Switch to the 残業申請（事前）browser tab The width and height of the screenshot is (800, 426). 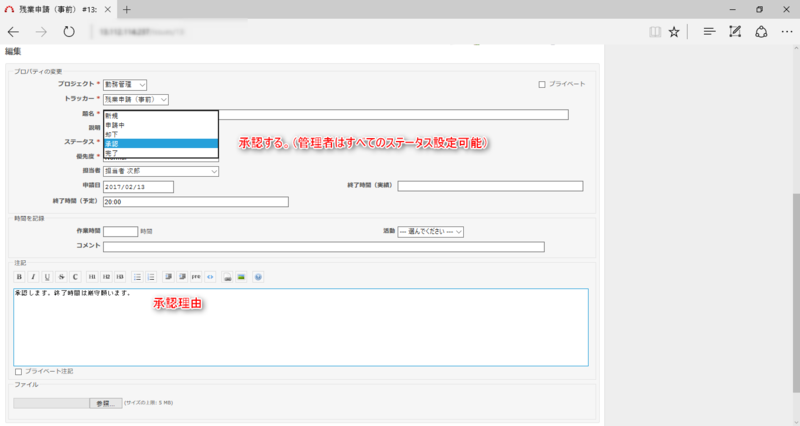58,10
